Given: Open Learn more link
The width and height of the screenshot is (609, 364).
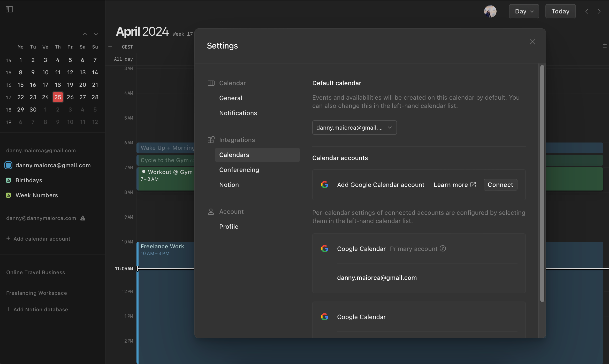Looking at the screenshot, I should point(454,185).
